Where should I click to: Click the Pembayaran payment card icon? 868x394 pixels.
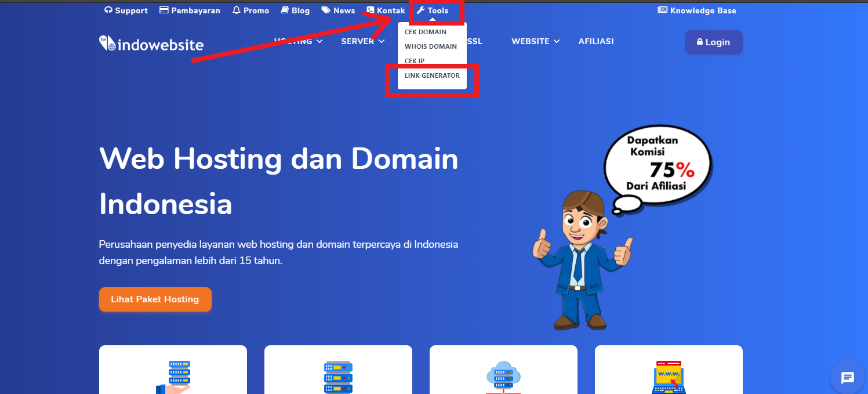164,10
